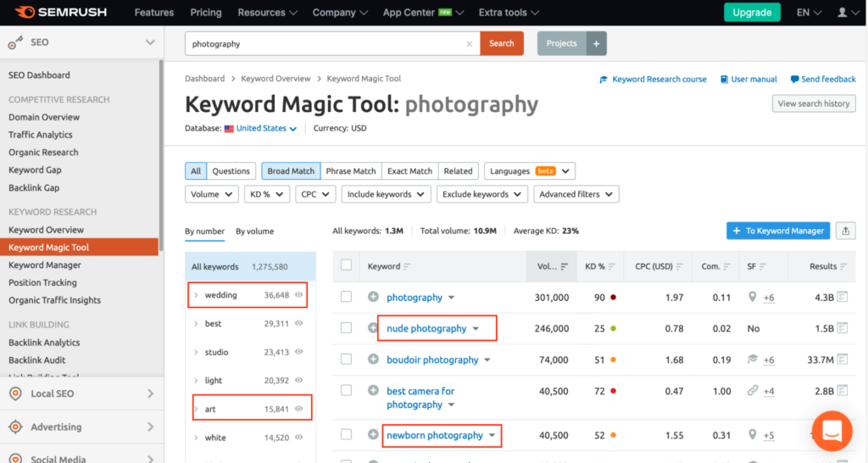Open SERP results icon for photography row
This screenshot has height=463, width=868.
coord(843,297)
